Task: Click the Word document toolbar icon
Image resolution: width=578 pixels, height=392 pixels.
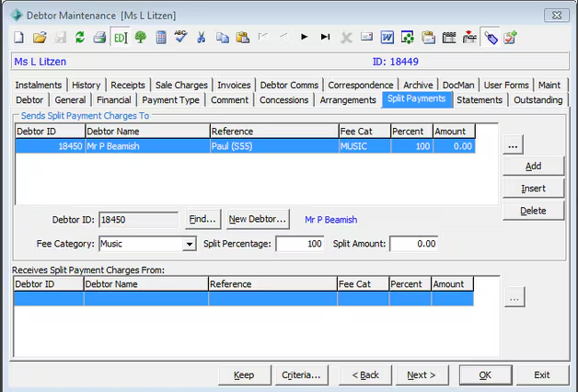Action: point(387,38)
